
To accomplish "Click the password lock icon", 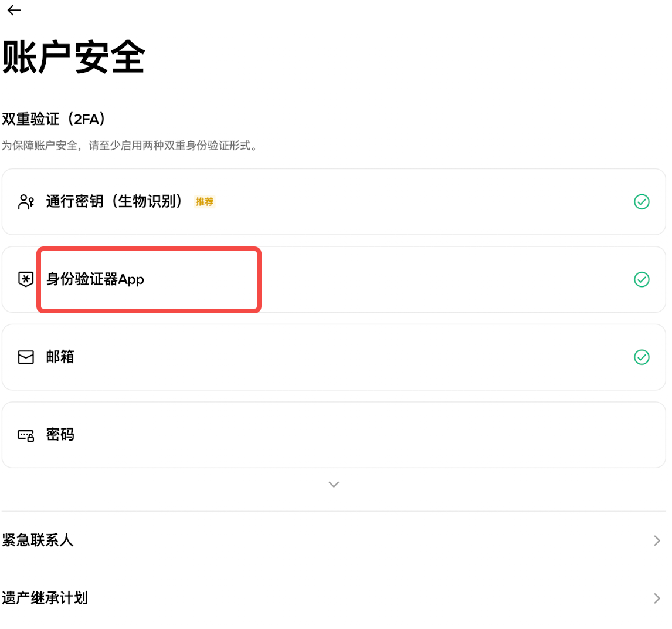I will [x=26, y=435].
